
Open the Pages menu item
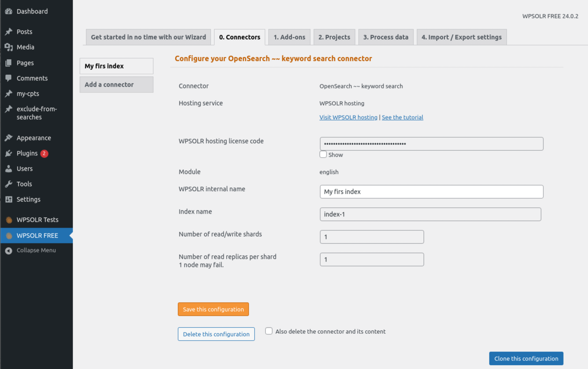click(37, 63)
